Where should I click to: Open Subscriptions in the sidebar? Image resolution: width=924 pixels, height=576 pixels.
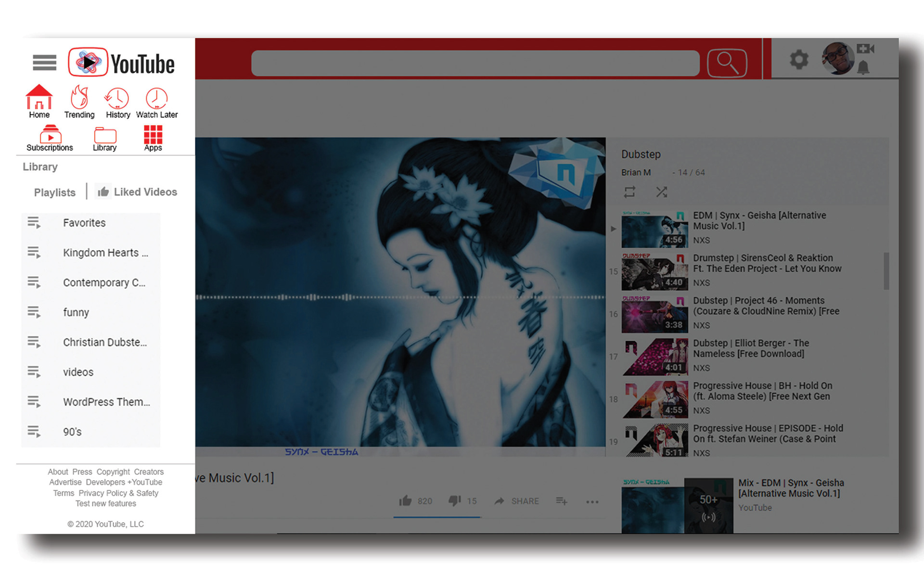(50, 138)
